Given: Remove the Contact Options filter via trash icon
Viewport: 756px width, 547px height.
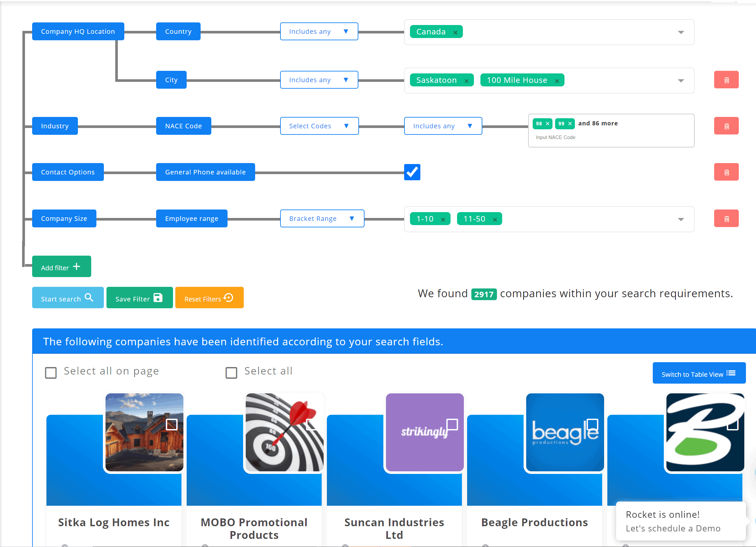Looking at the screenshot, I should [726, 172].
